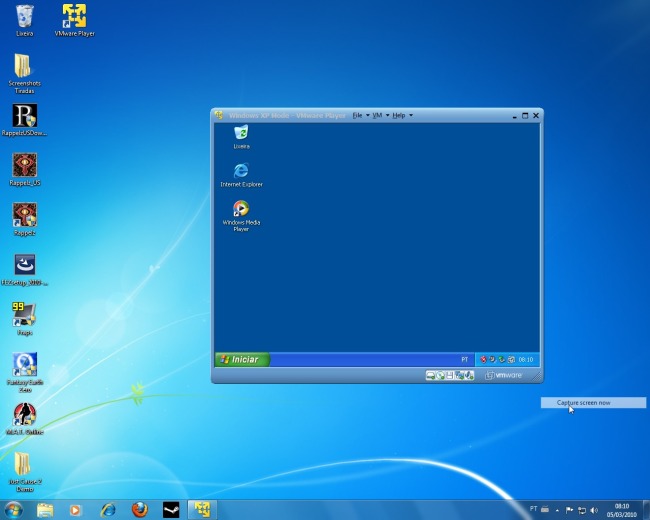Open Internet Explorer from the Windows 7 taskbar

108,510
